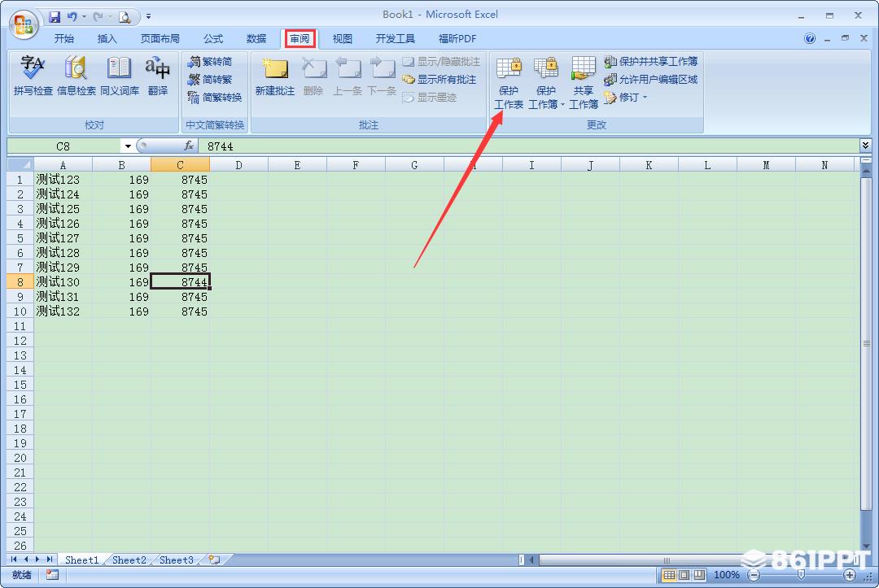879x588 pixels.
Task: Open Allow Users to Edit Ranges (允许用户编辑区域)
Action: click(x=651, y=80)
